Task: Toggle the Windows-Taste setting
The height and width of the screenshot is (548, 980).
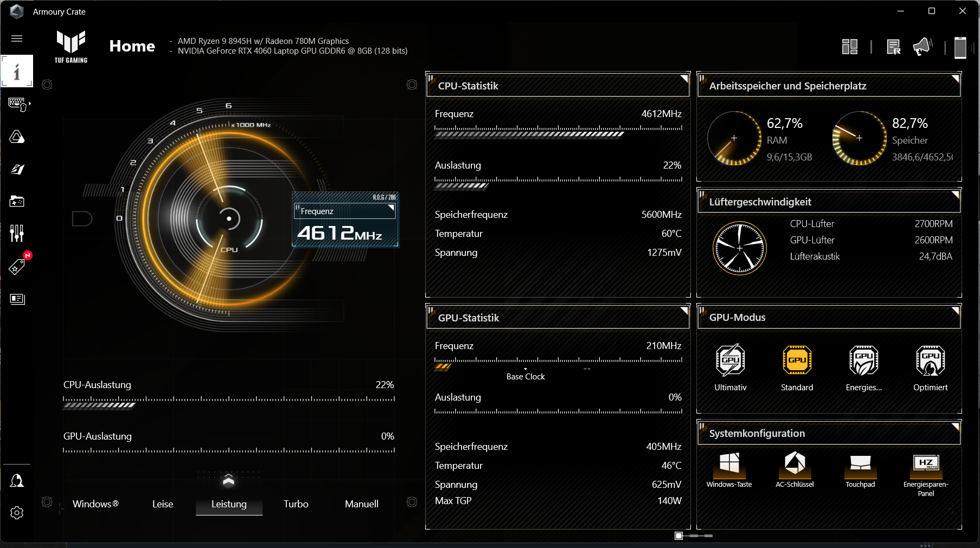Action: 729,470
